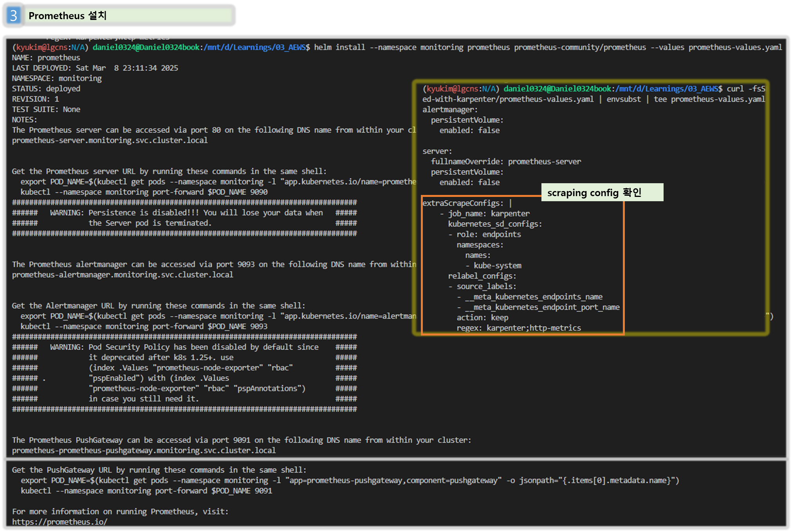Click the https://prometheus.io/ link
This screenshot has width=792, height=532.
click(60, 522)
